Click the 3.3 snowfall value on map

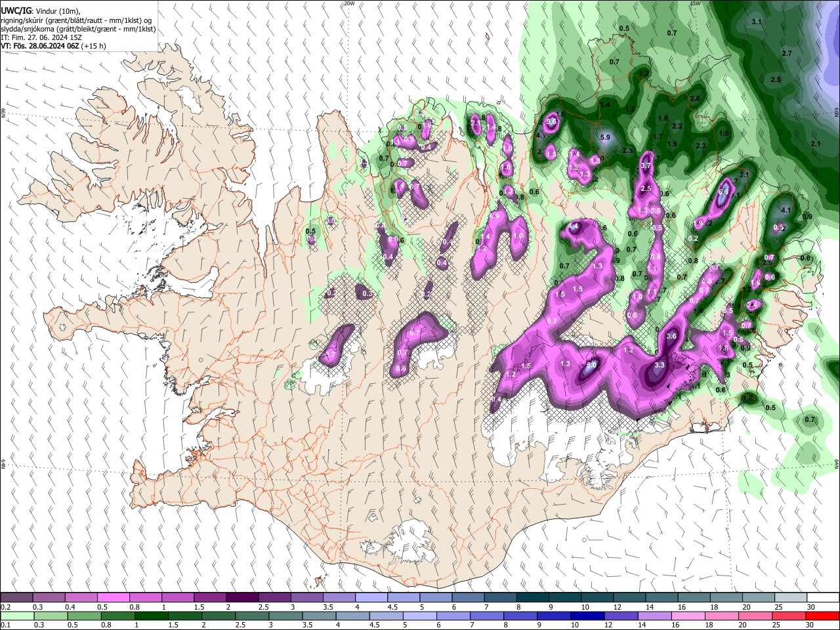[x=660, y=365]
